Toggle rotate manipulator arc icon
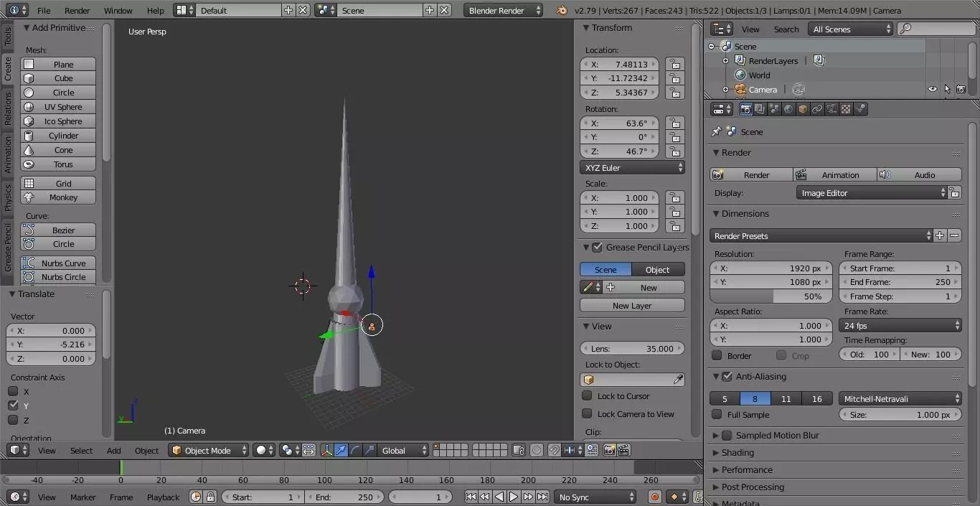This screenshot has height=506, width=980. (355, 450)
